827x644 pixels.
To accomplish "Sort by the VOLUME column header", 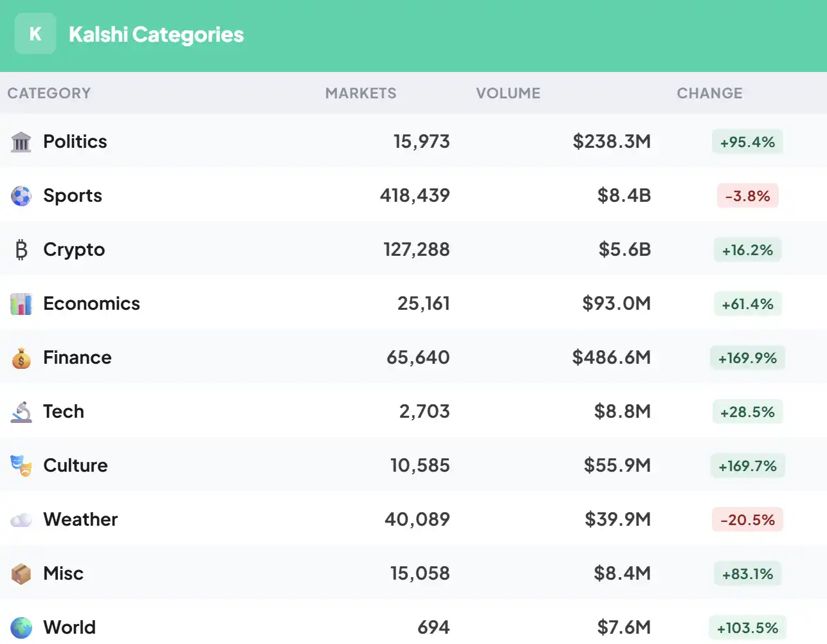I will (x=508, y=93).
